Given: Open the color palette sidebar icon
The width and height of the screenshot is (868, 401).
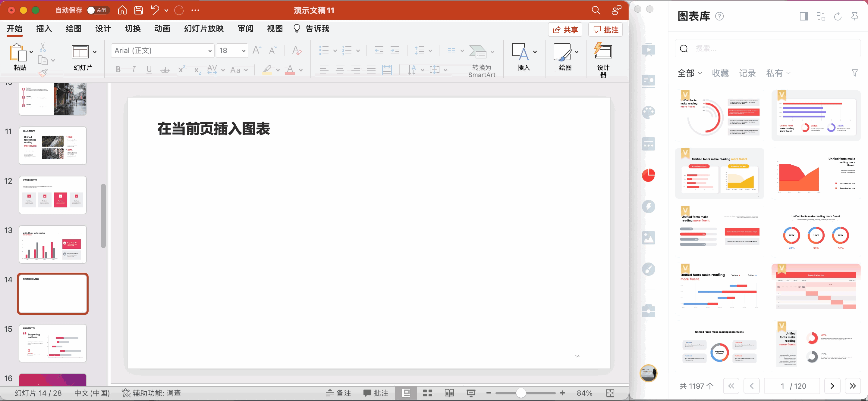Looking at the screenshot, I should point(648,113).
